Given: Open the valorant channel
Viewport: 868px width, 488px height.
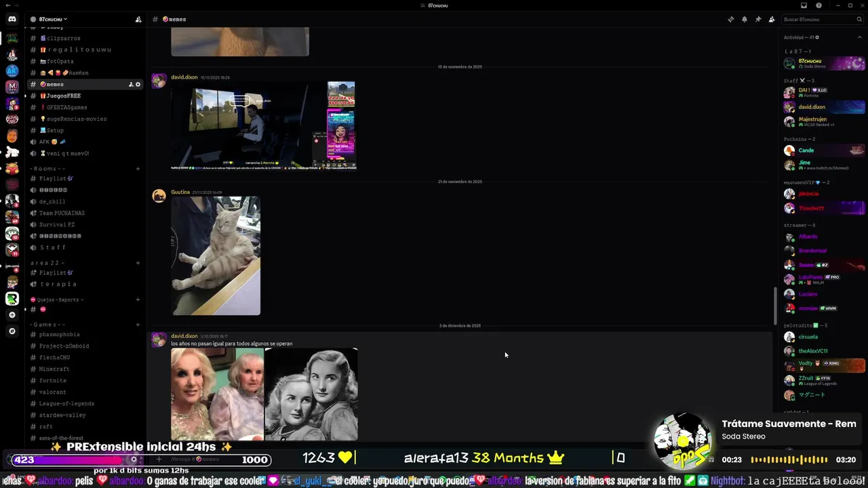Looking at the screenshot, I should point(85,392).
